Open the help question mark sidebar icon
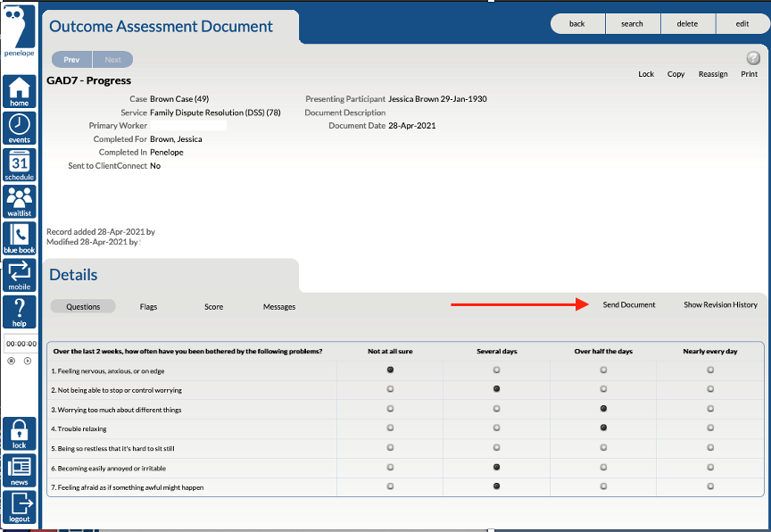Screen dimensions: 771x532 click(x=19, y=312)
